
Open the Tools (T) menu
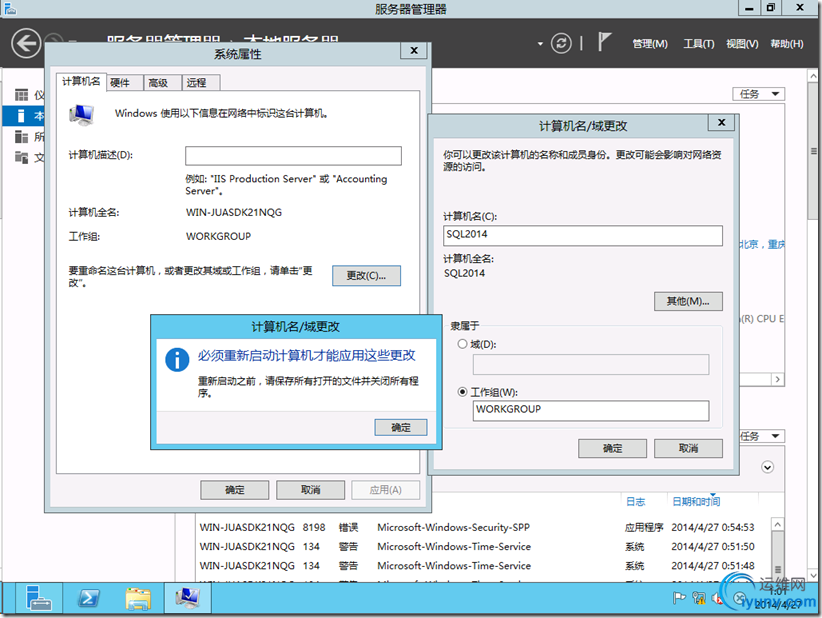[x=698, y=44]
